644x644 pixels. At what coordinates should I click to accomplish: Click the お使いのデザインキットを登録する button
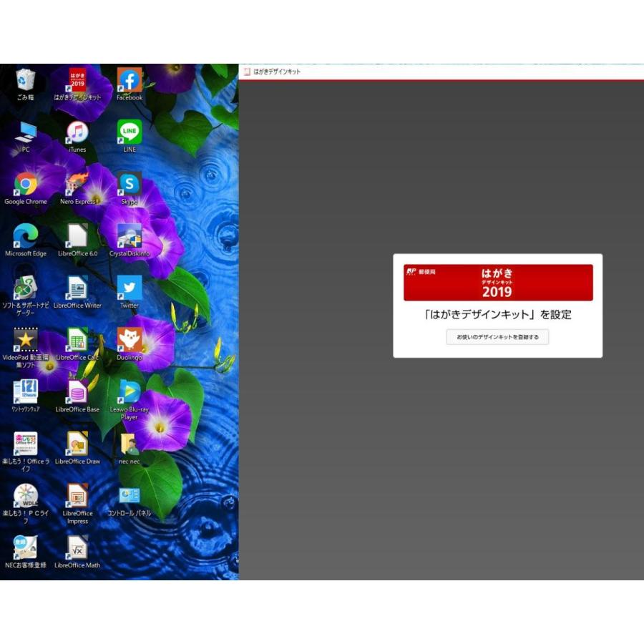click(x=497, y=336)
